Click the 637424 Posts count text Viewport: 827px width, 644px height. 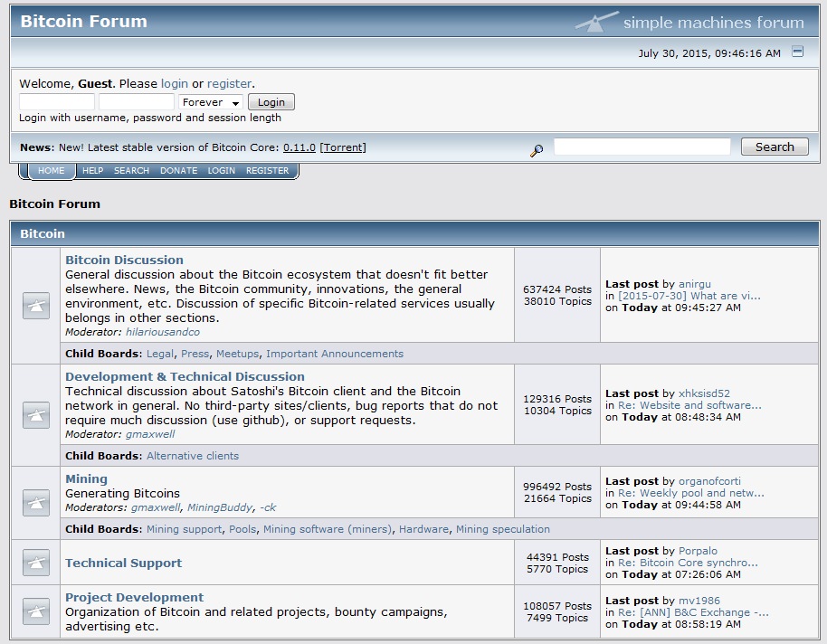[557, 289]
